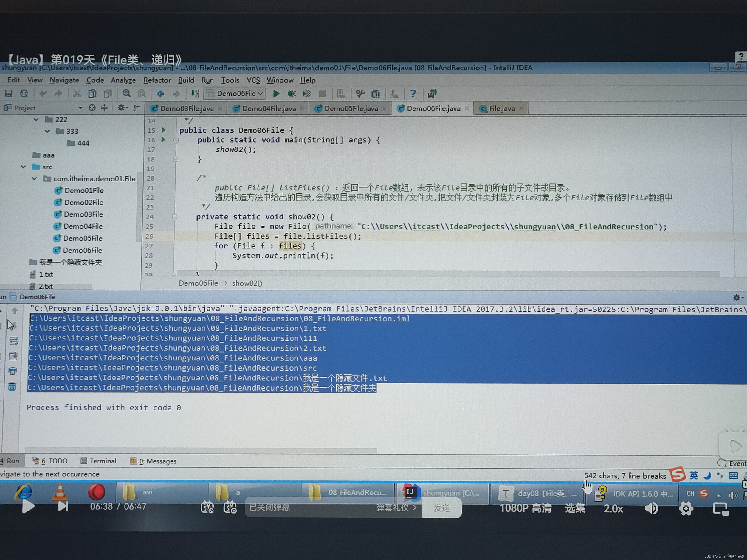Clear console with the trash icon
This screenshot has width=747, height=560.
[x=12, y=386]
